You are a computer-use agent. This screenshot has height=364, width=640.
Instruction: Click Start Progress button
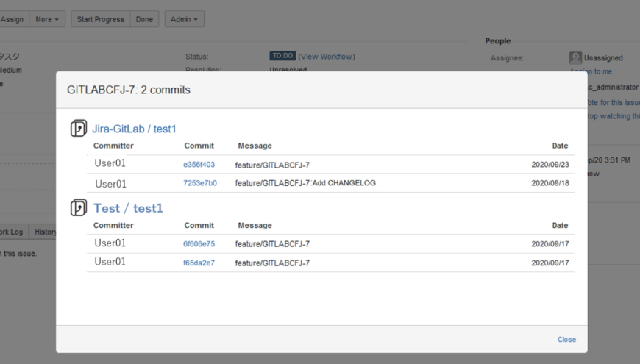click(x=100, y=19)
